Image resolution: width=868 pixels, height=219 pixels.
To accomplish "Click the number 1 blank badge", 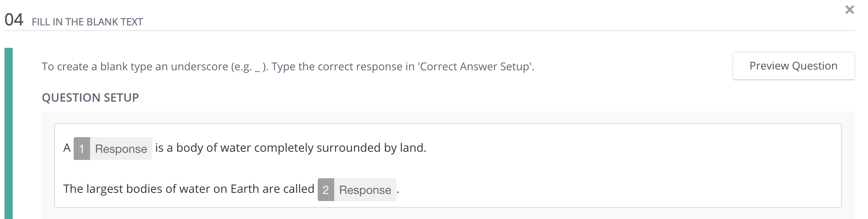I will point(82,149).
